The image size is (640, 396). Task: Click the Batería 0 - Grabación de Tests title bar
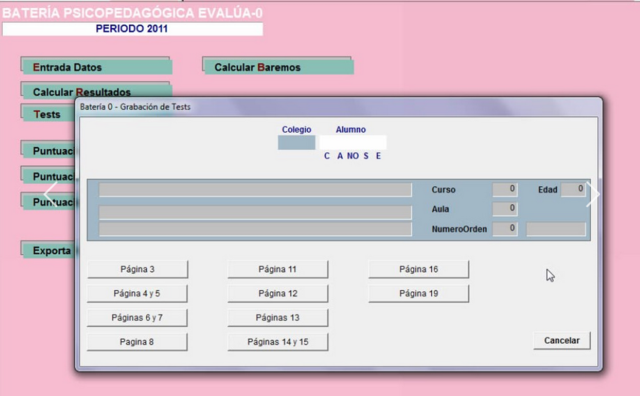click(339, 107)
